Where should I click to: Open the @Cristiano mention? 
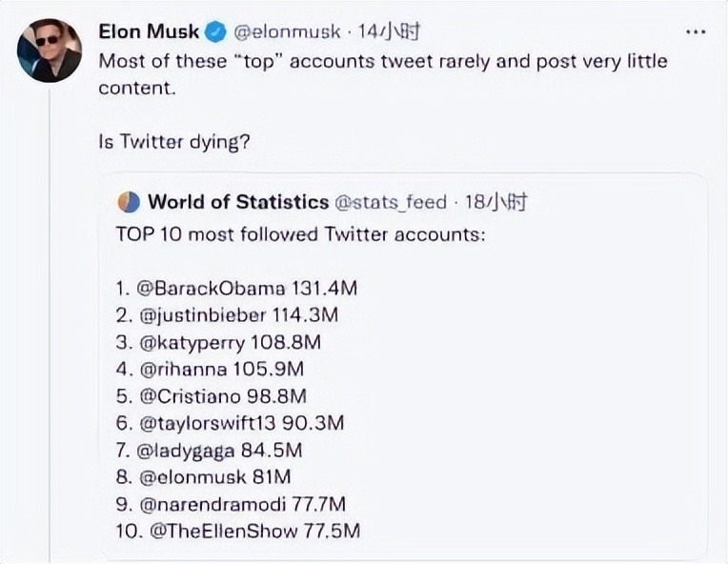(x=190, y=396)
